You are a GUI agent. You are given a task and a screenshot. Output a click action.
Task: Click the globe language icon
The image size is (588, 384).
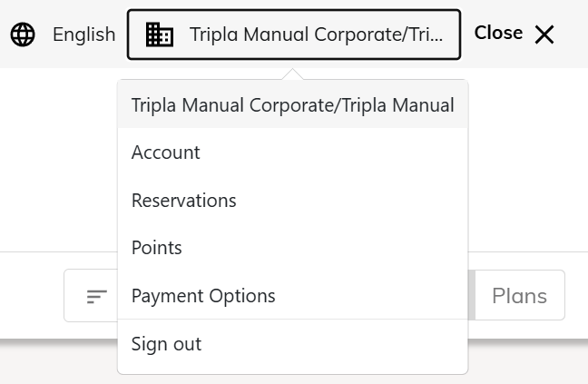(23, 34)
